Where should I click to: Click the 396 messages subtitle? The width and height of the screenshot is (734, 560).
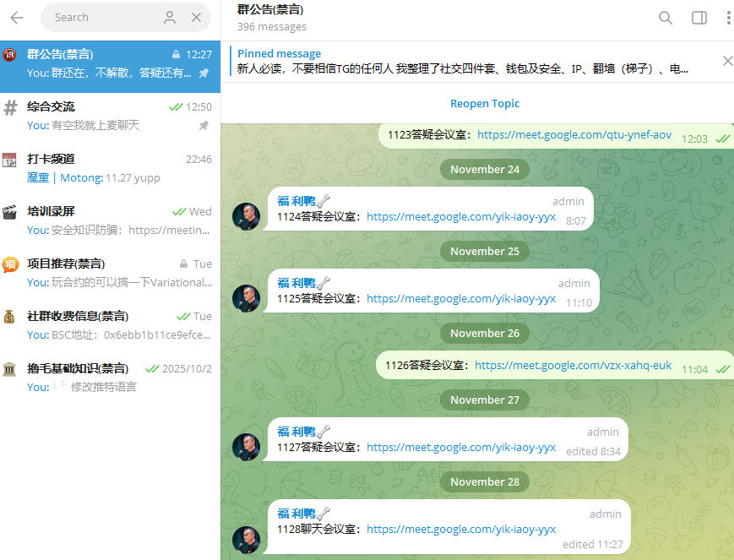coord(271,27)
